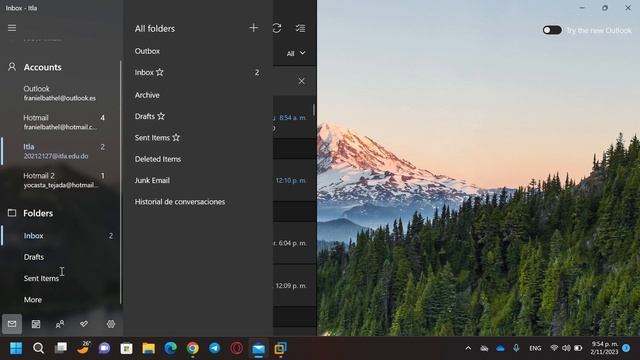The width and height of the screenshot is (640, 360).
Task: Select the Itla account
Action: (61, 151)
